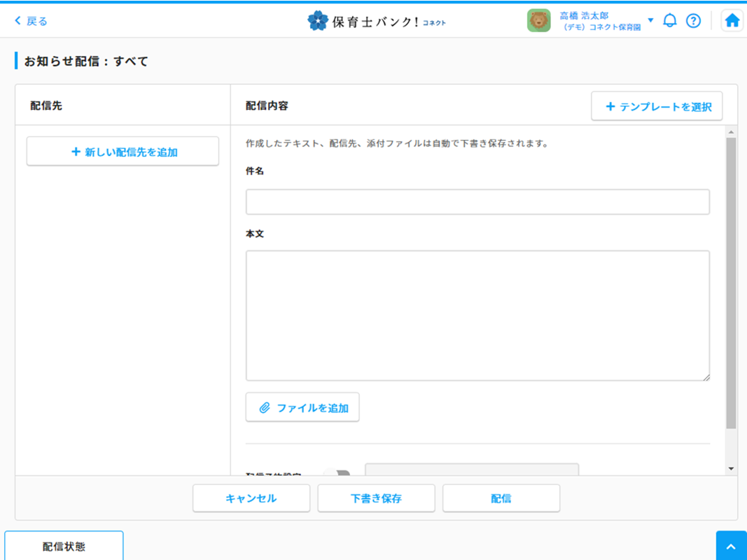747x560 pixels.
Task: Click the scroll-to-top arrow button
Action: [x=731, y=546]
